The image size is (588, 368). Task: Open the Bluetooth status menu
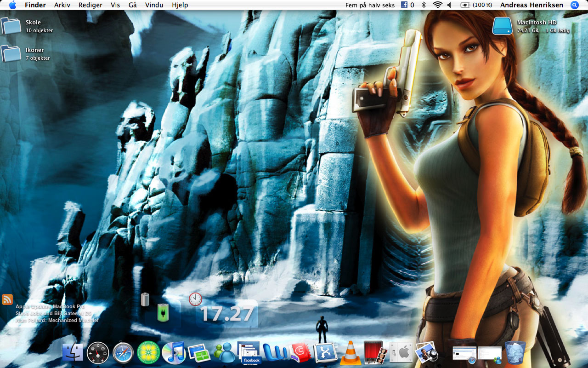(424, 5)
